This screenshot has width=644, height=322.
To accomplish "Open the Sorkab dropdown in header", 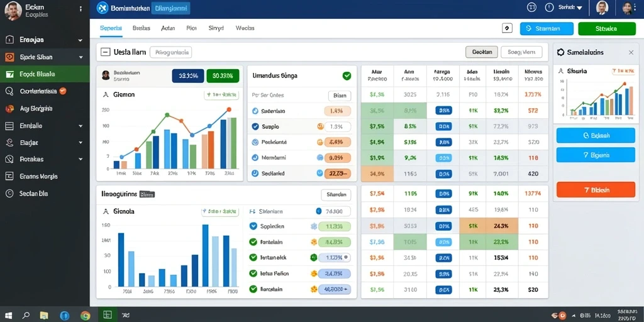I will (570, 8).
